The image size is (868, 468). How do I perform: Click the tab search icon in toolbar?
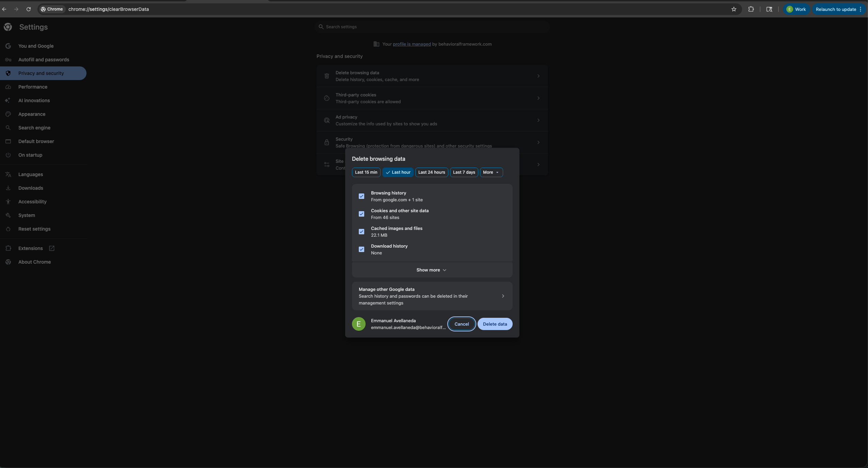769,9
